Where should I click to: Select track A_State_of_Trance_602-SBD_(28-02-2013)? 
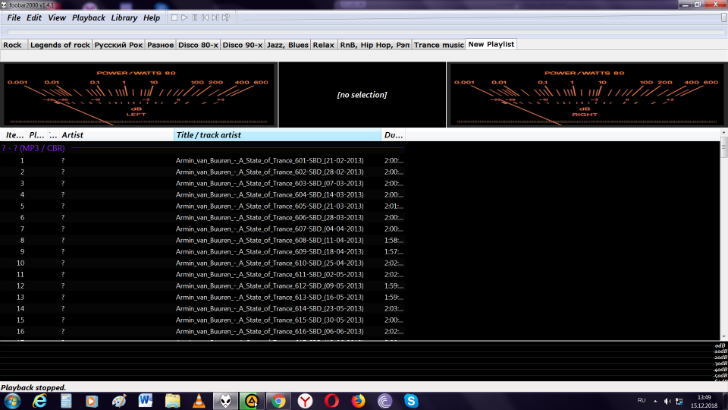pyautogui.click(x=202, y=172)
